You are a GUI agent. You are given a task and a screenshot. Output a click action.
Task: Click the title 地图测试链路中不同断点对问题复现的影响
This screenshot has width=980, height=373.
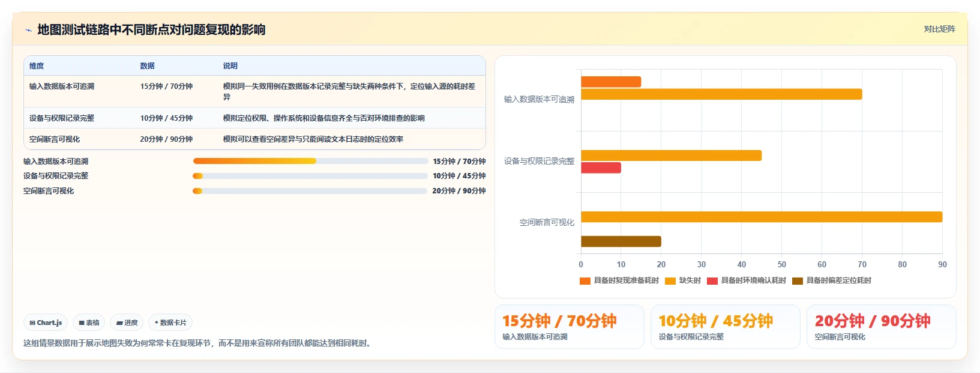(x=151, y=30)
